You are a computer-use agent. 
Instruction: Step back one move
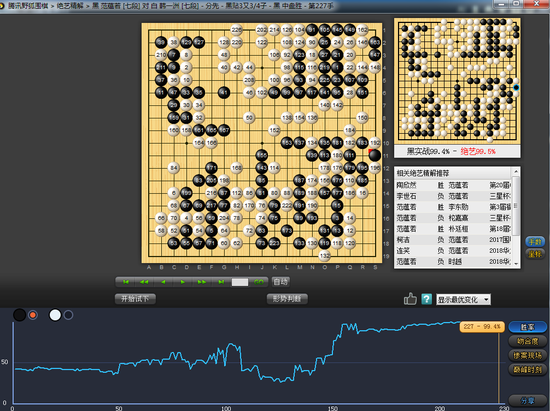coord(163,282)
